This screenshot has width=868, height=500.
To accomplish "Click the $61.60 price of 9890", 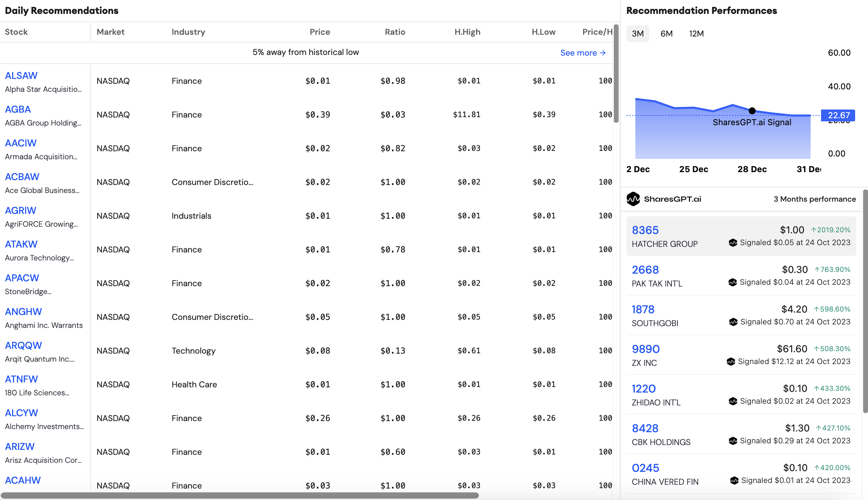I will coord(792,349).
